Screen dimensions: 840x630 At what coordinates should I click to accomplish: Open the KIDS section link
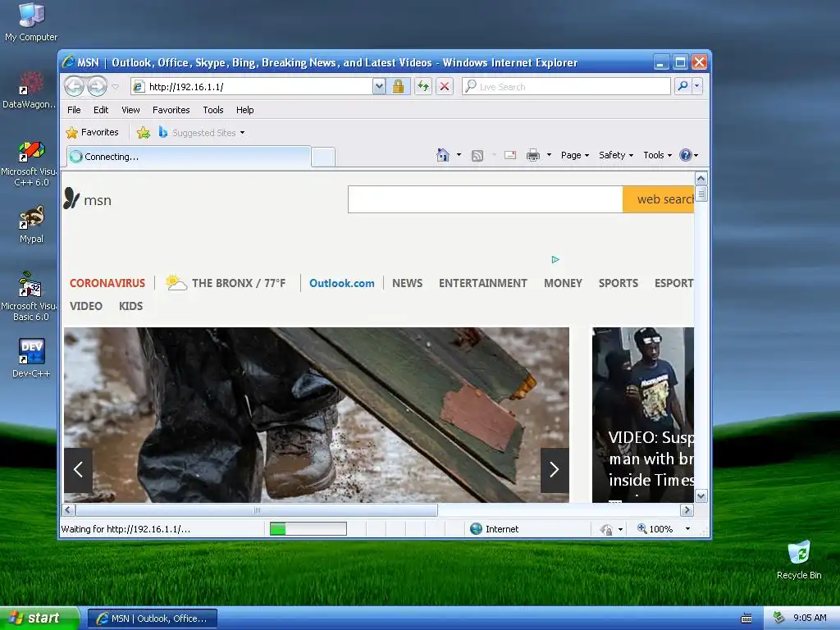click(130, 306)
